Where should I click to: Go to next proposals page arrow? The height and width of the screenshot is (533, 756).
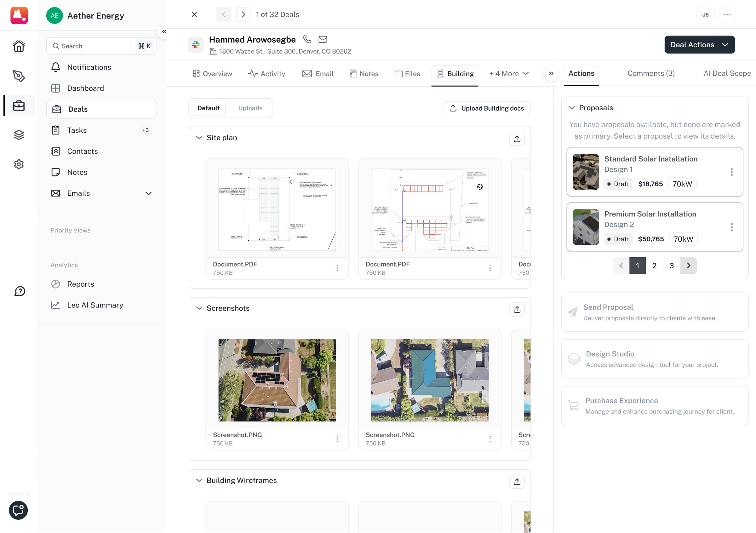click(689, 266)
